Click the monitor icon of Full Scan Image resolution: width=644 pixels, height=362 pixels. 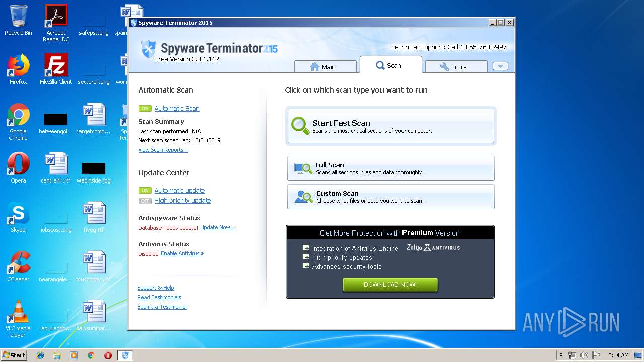click(x=303, y=168)
